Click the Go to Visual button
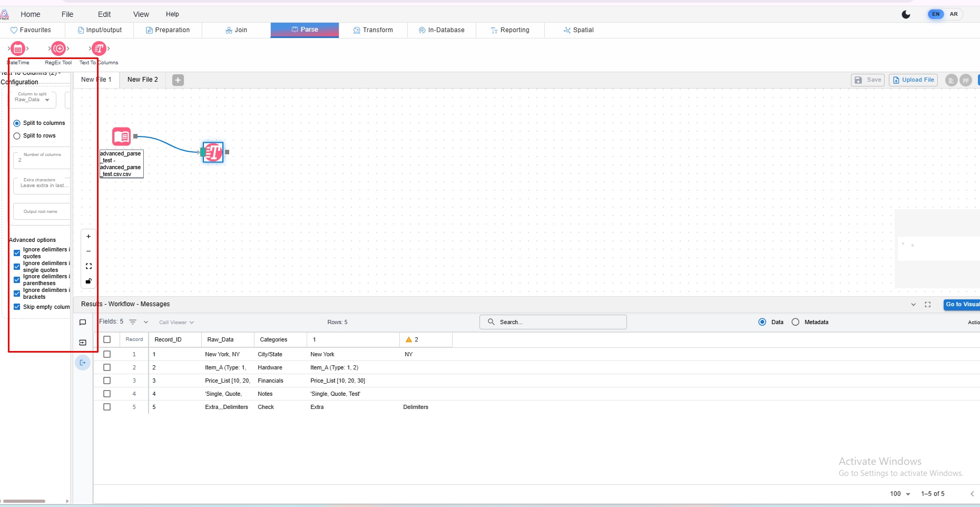 (x=962, y=304)
